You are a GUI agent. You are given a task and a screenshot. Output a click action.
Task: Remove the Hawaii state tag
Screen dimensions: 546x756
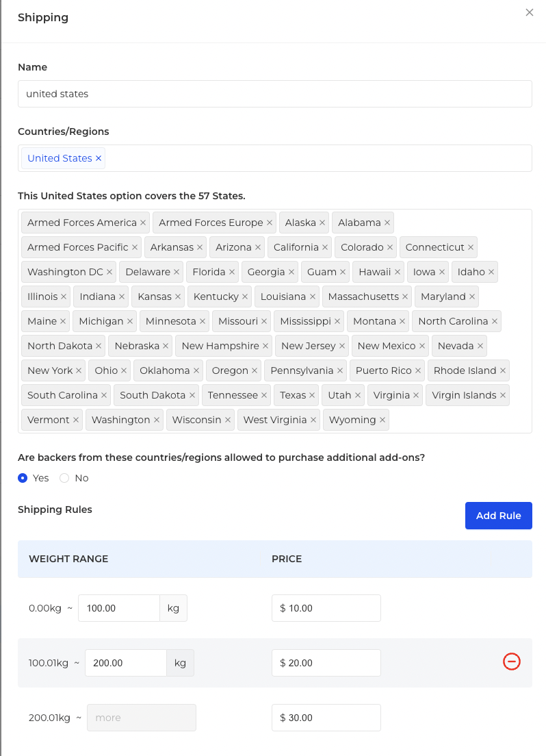pyautogui.click(x=397, y=272)
